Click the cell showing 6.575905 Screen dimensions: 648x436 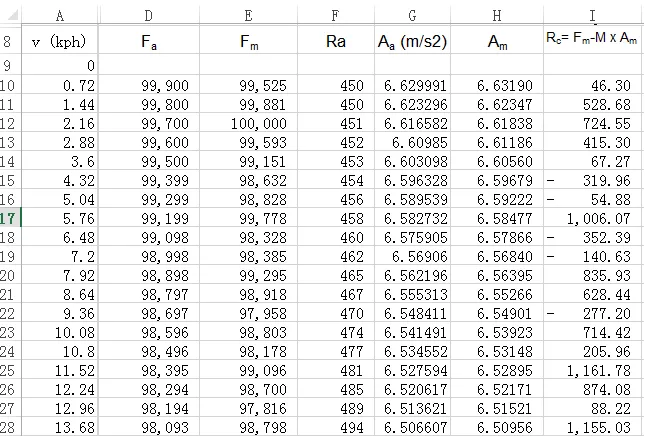[x=412, y=237]
